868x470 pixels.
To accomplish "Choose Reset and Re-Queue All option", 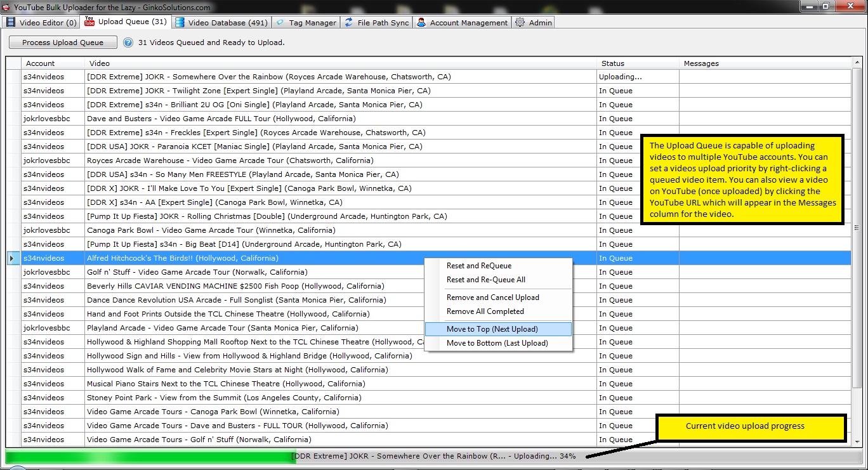I will click(x=485, y=280).
